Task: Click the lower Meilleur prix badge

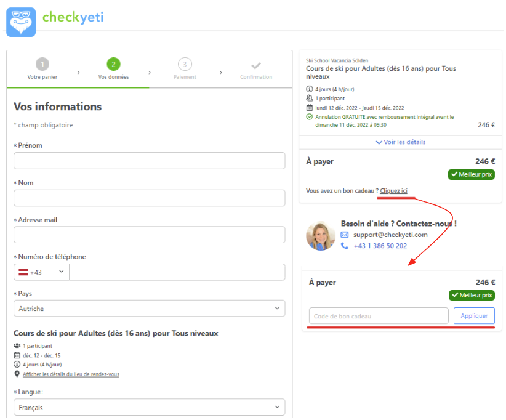Action: (x=472, y=295)
